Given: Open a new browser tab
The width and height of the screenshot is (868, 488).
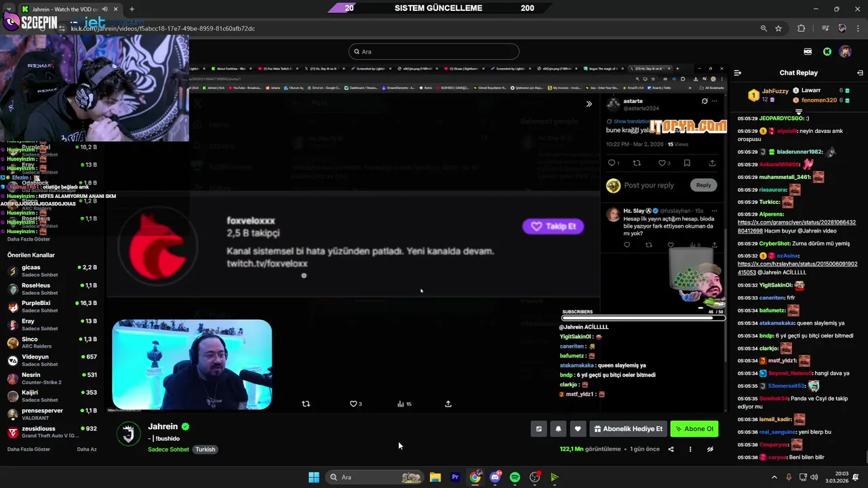Looking at the screenshot, I should point(132,9).
